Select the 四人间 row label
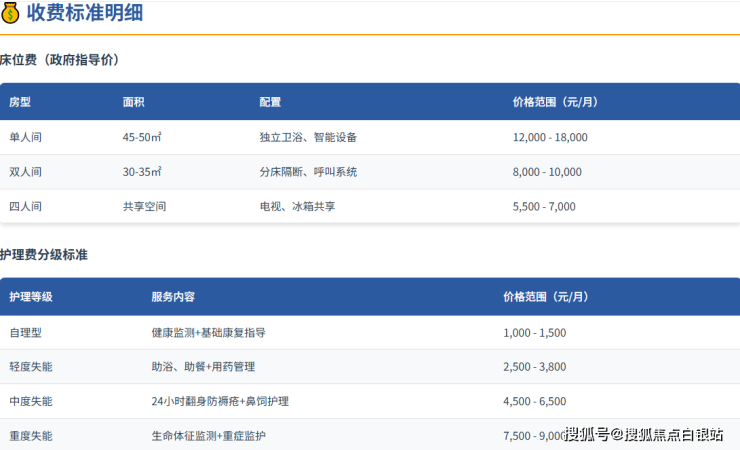The width and height of the screenshot is (740, 450). click(x=26, y=207)
